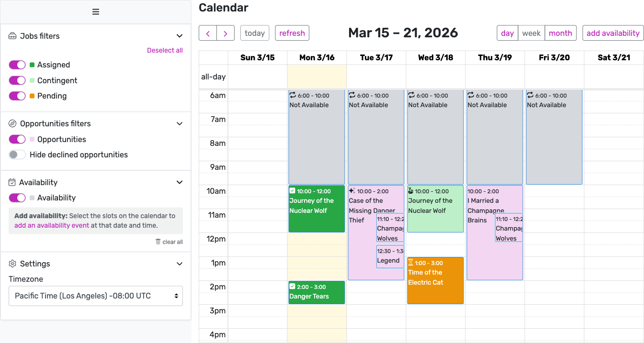Collapse the Opportunities filters section
Screen dimensions: 644x343
coord(180,123)
